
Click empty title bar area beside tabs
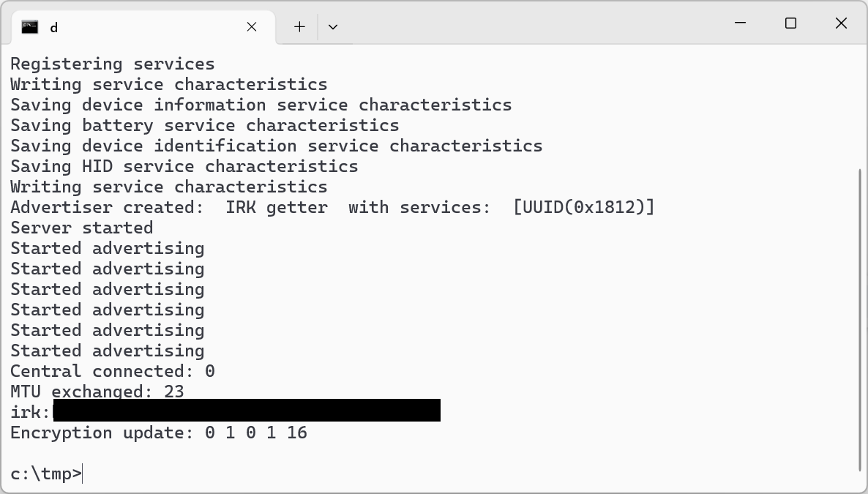531,25
